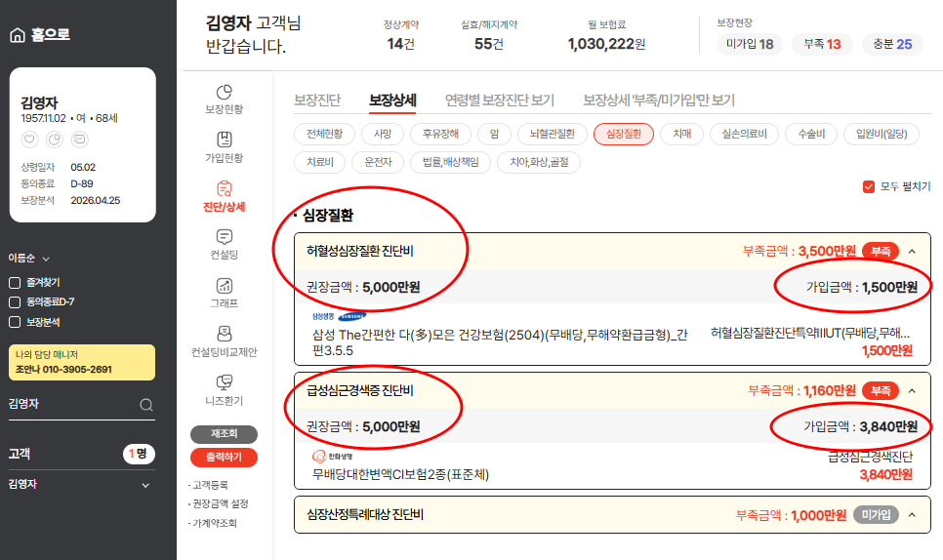This screenshot has width=943, height=560.
Task: Collapse 급성심근경색증 진단비 section
Action: [x=913, y=391]
